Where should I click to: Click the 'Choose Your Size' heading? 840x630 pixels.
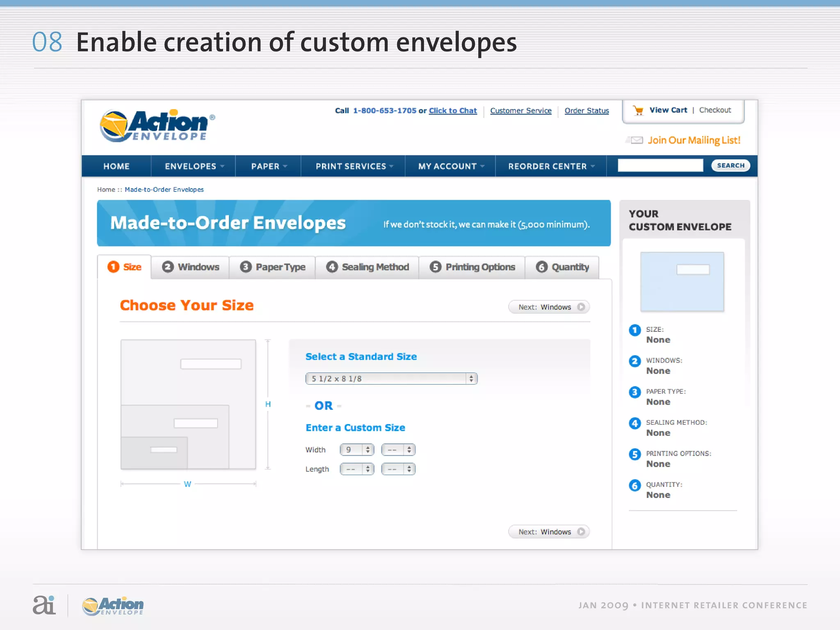coord(187,305)
